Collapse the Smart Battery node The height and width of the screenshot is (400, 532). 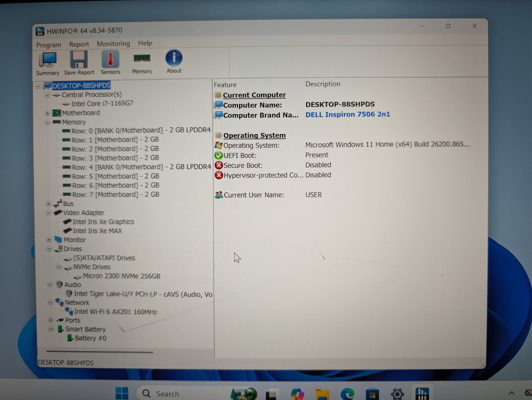pos(51,329)
